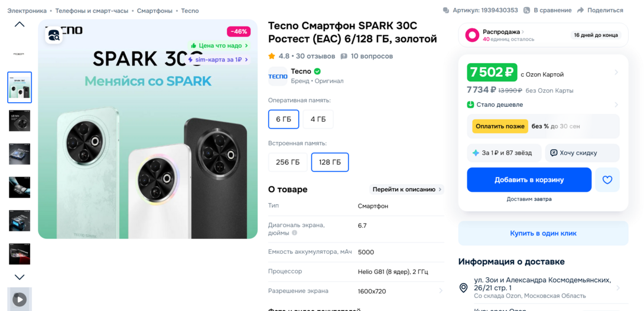644x311 pixels.
Task: Open Смартфоны breadcrumb category
Action: click(x=155, y=11)
